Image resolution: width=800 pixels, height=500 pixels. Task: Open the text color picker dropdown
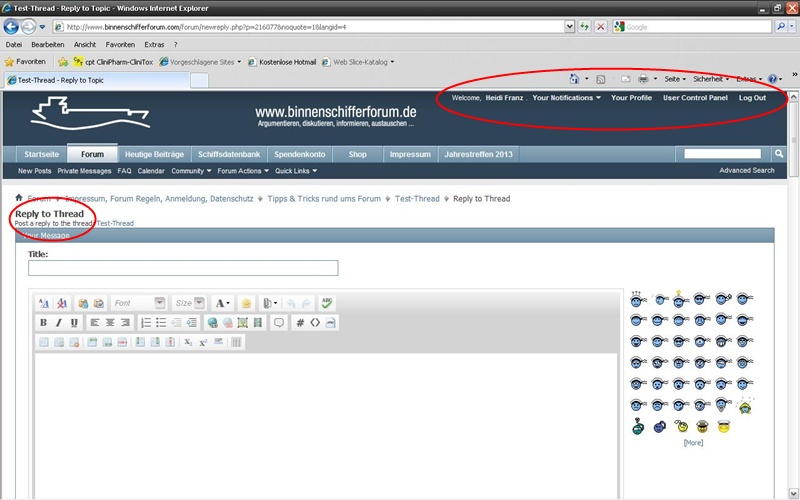[222, 303]
